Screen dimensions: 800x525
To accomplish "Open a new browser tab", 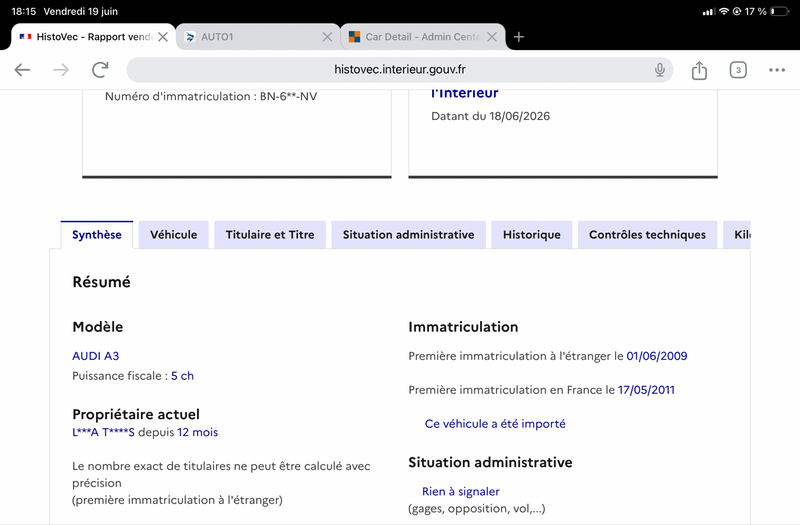I will (519, 37).
